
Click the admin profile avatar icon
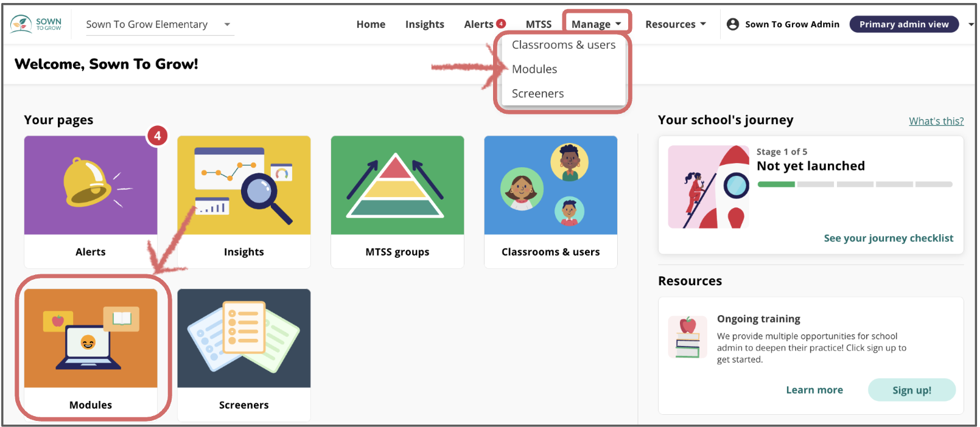coord(733,24)
